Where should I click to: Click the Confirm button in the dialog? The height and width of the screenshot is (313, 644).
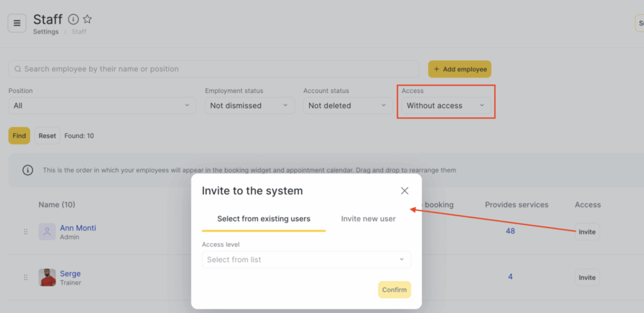pyautogui.click(x=394, y=290)
